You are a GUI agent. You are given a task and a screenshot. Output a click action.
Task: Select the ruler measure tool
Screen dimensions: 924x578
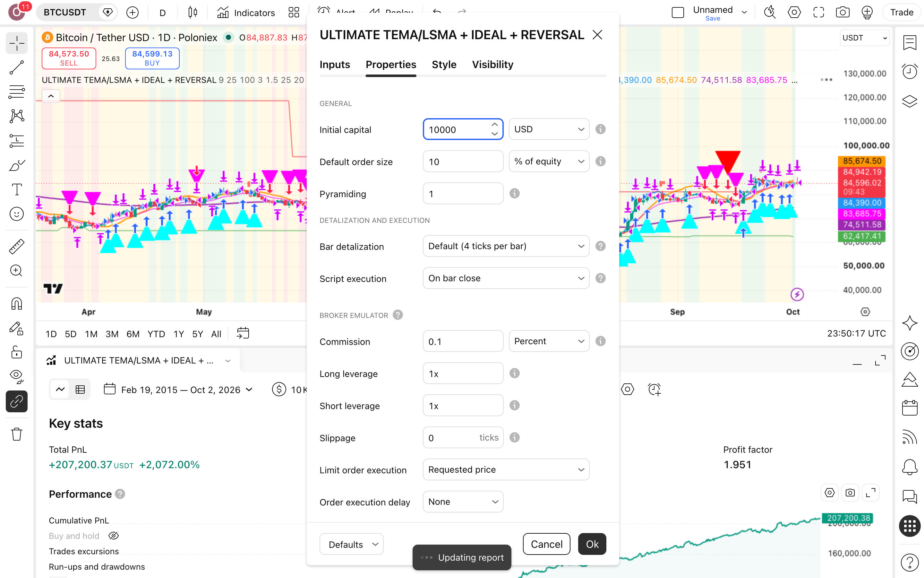(16, 247)
